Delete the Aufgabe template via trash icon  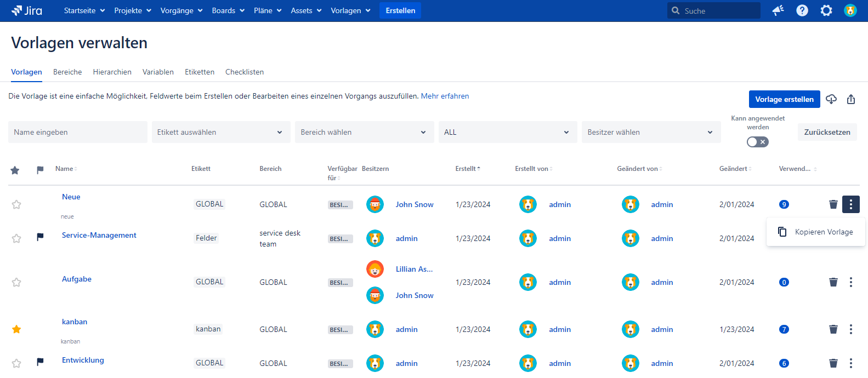click(x=833, y=282)
